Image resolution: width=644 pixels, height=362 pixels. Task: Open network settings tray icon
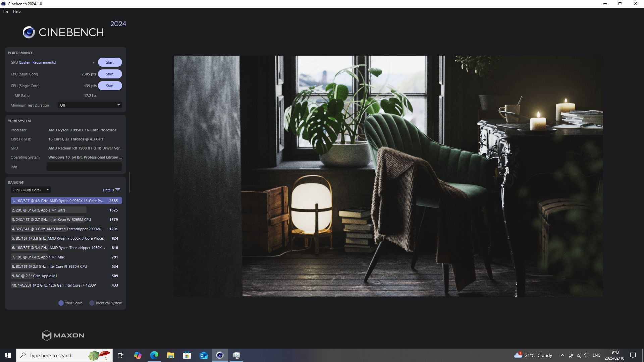pos(579,355)
